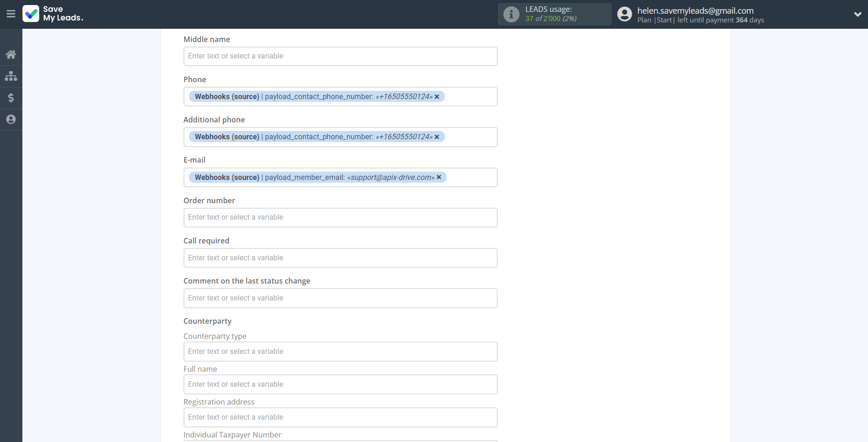Click the Additional phone input field
The width and height of the screenshot is (868, 442).
[340, 137]
